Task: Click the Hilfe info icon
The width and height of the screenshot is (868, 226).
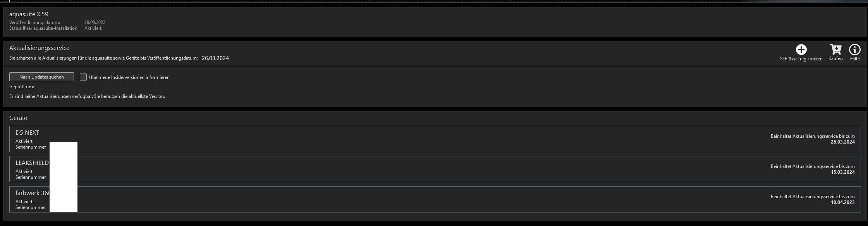Action: coord(855,50)
